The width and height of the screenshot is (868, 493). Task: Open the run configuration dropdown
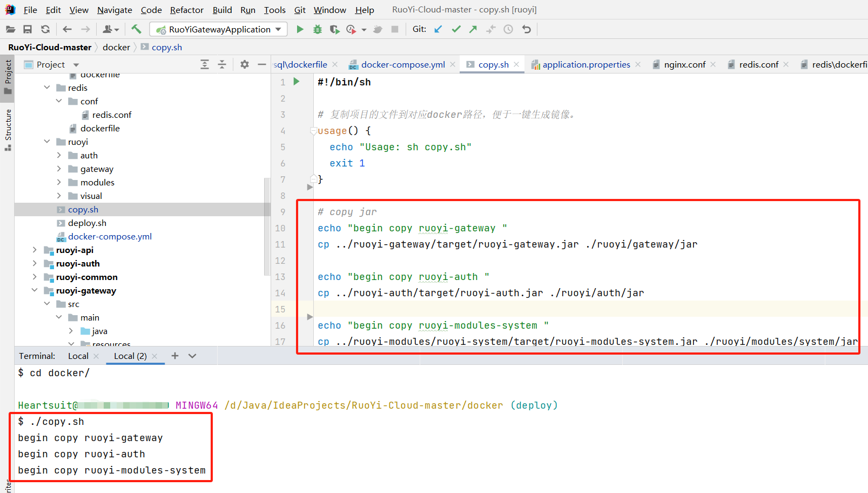click(218, 29)
